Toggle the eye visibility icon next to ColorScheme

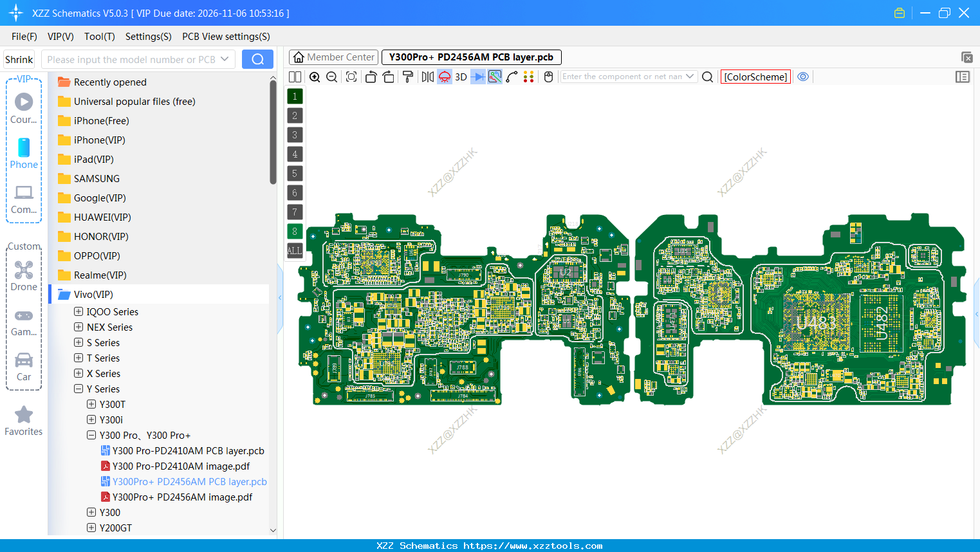[x=803, y=77]
